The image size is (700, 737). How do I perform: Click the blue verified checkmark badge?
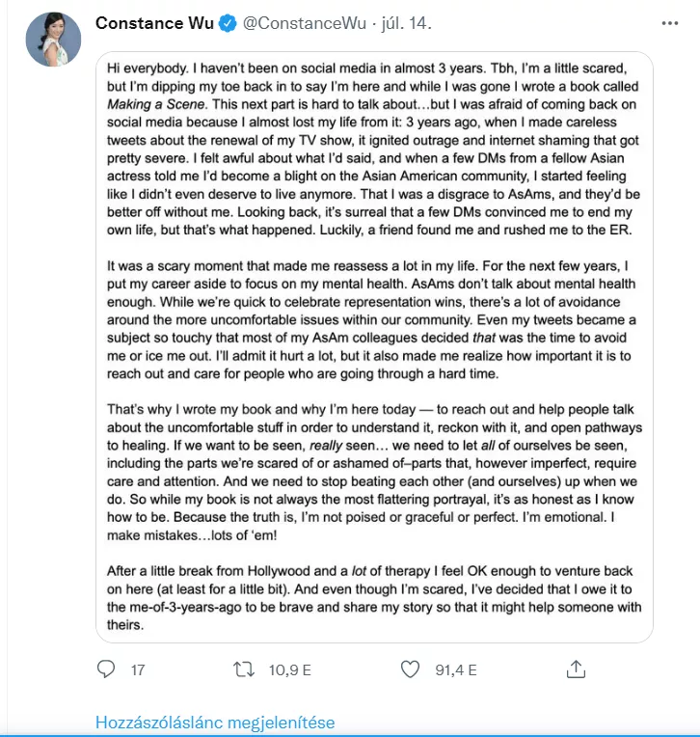click(x=228, y=23)
